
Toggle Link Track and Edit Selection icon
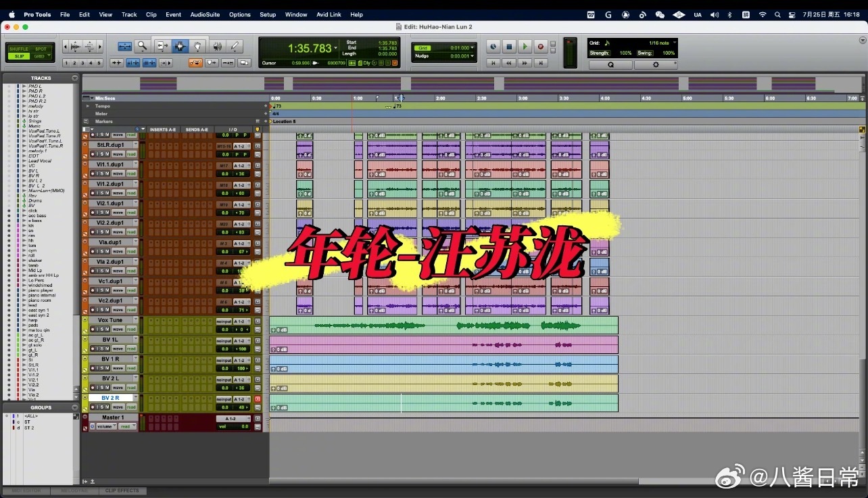pos(149,63)
